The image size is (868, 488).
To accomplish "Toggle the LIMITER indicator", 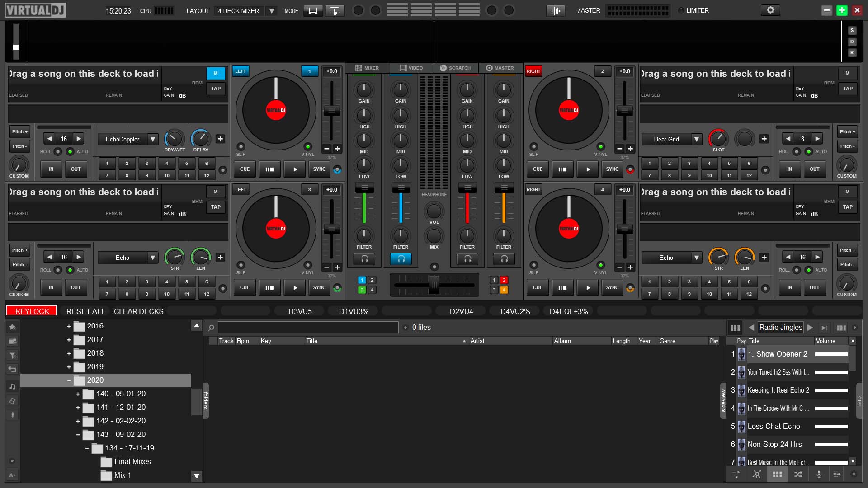I will pos(681,10).
